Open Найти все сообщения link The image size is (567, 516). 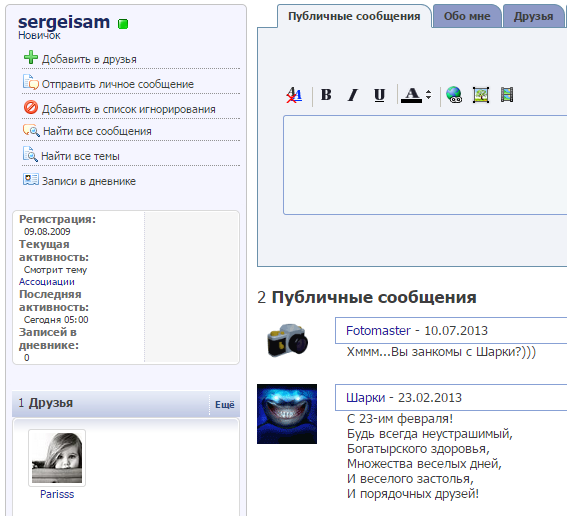(97, 131)
